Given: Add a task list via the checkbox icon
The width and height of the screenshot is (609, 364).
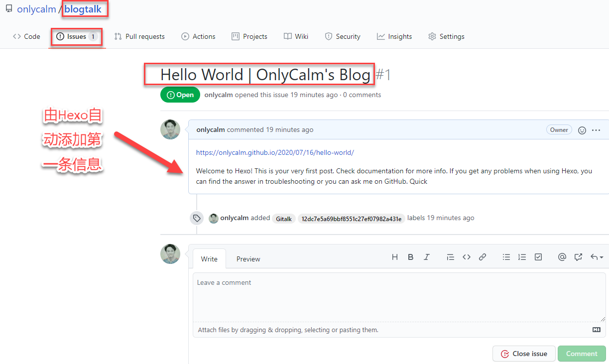Looking at the screenshot, I should point(538,257).
